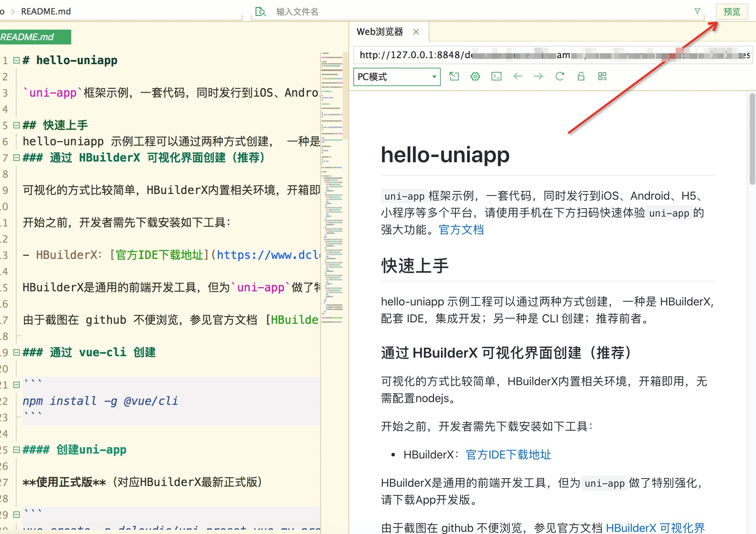Open preview page in external browser

[x=454, y=77]
